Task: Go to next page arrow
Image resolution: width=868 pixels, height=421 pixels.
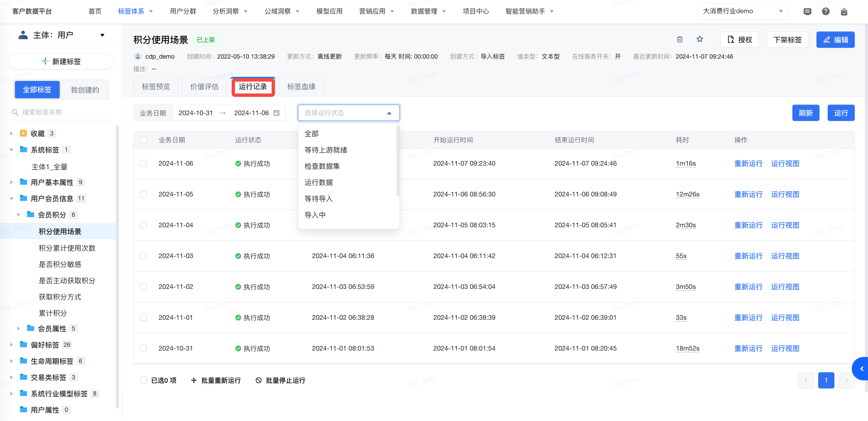Action: coord(846,380)
